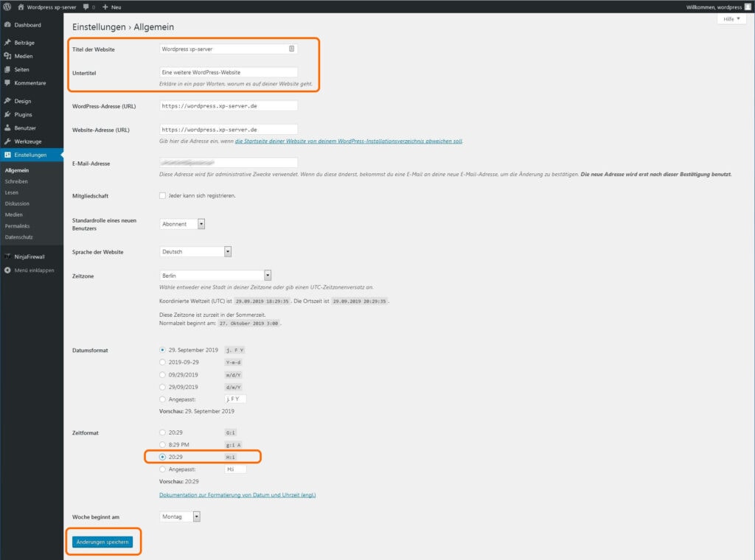
Task: Select date format 2019-09-29
Action: (x=162, y=363)
